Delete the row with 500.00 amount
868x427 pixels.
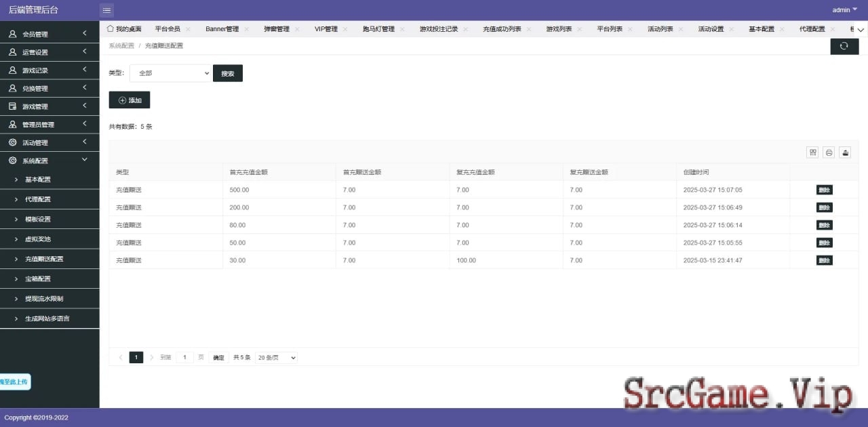(x=824, y=190)
